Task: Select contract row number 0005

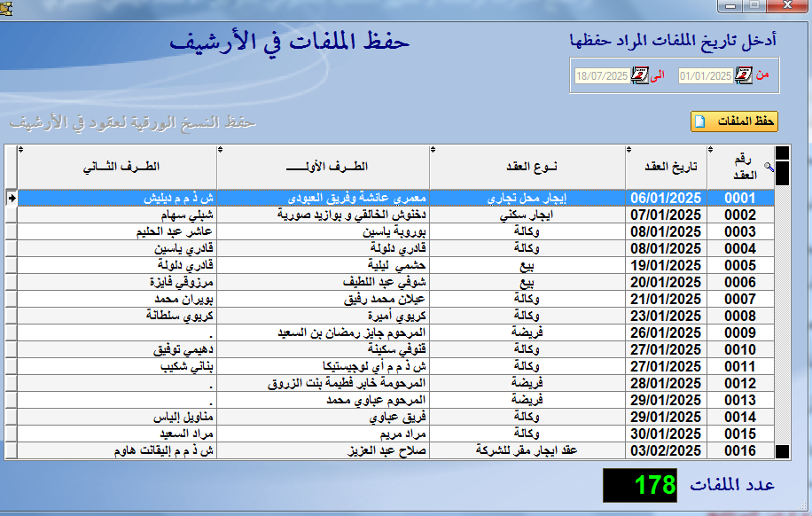Action: pos(740,265)
